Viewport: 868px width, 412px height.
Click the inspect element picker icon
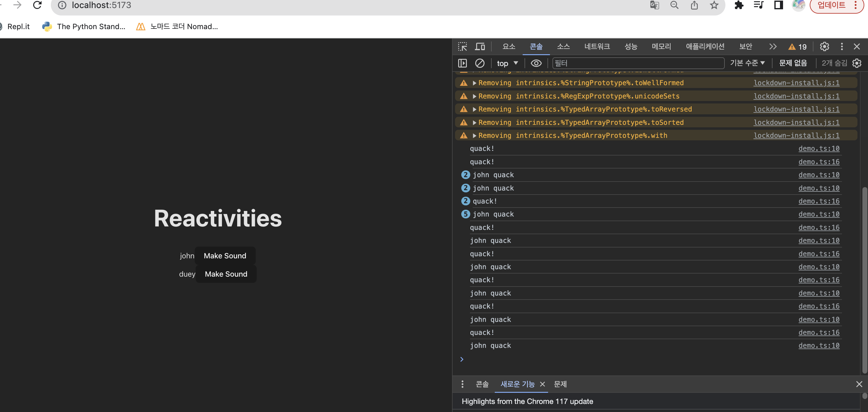point(462,46)
